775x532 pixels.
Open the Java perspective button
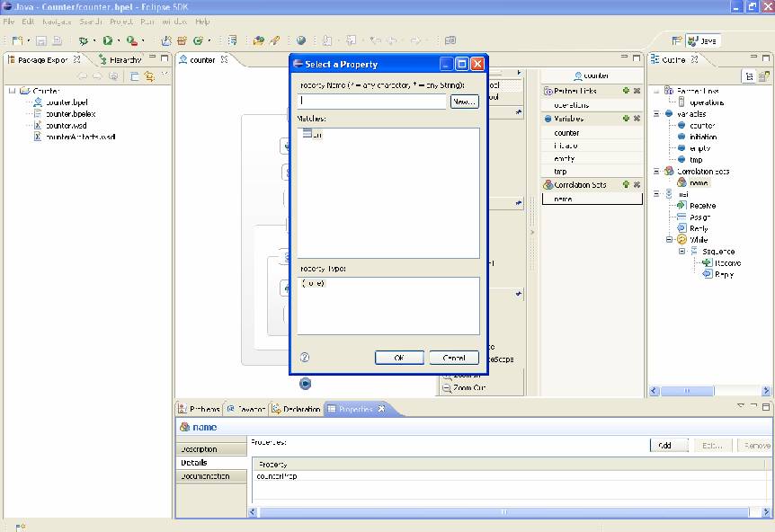point(702,40)
